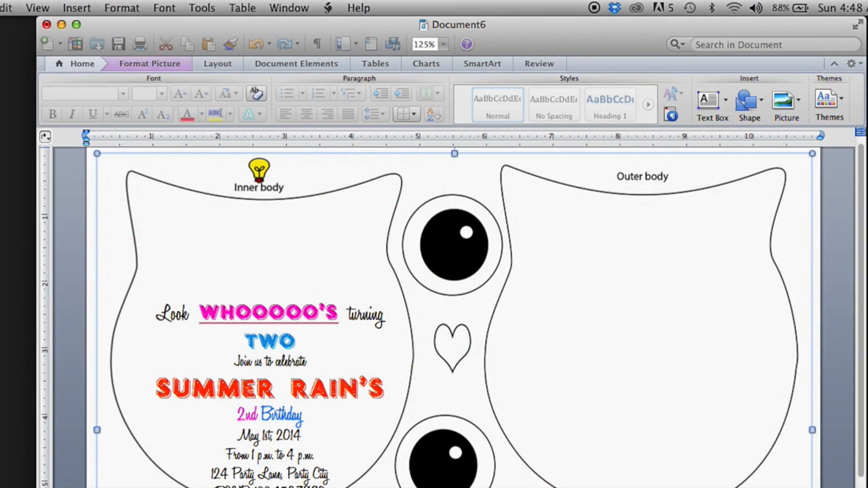Click the Cut scissors icon
868x488 pixels.
pos(166,44)
